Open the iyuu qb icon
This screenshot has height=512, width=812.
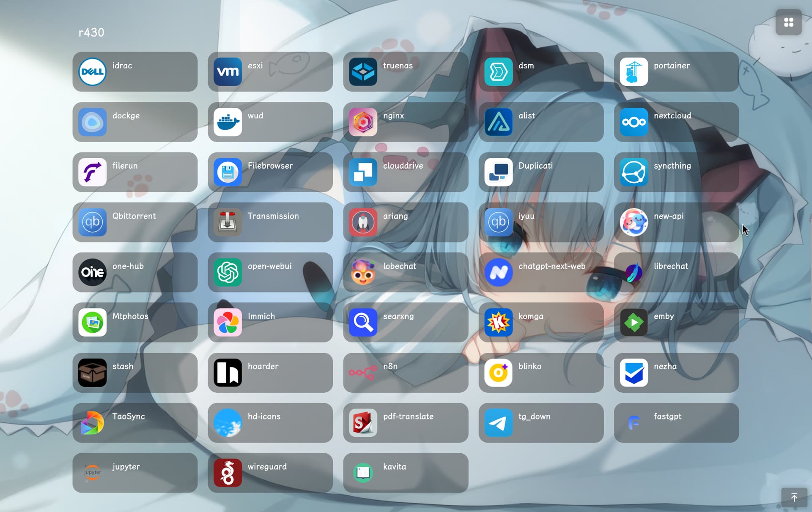(x=498, y=222)
